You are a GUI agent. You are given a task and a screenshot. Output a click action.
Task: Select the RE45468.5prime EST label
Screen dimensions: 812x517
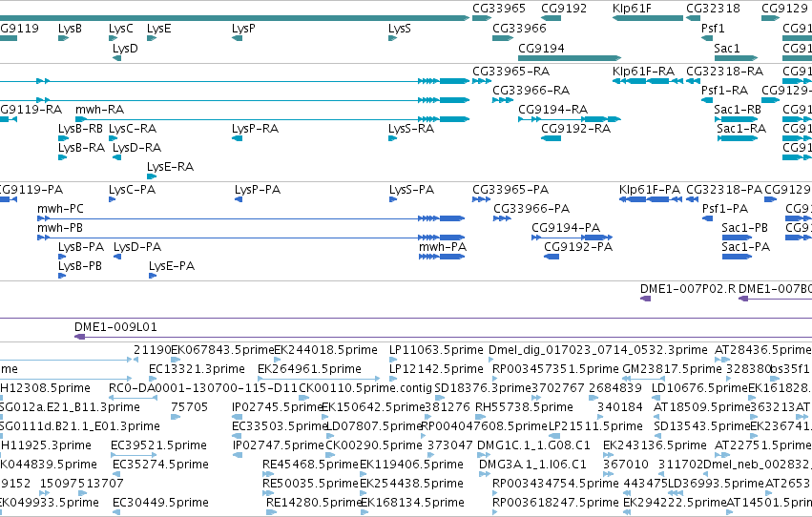[x=310, y=465]
